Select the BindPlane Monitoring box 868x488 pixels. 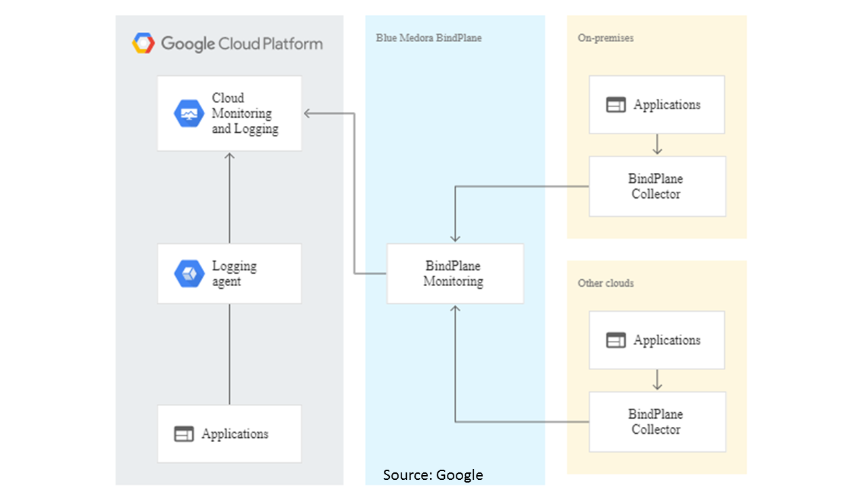point(455,273)
